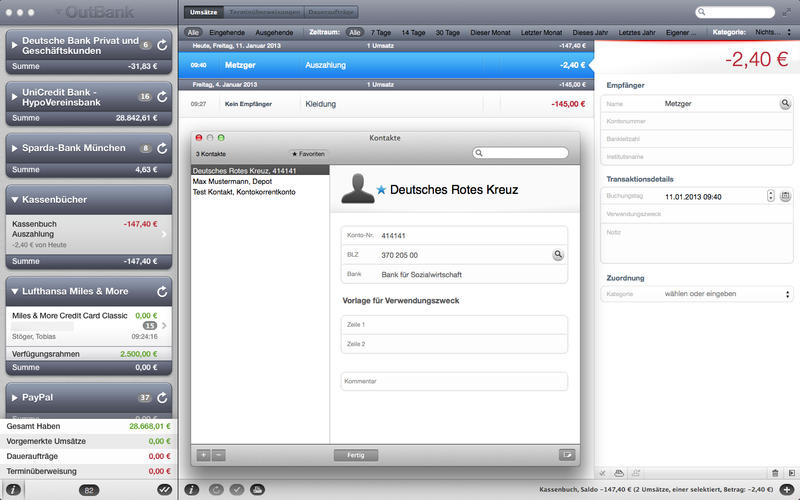Select Test Kontakt, Kontokorrentkonto contact

pos(260,192)
